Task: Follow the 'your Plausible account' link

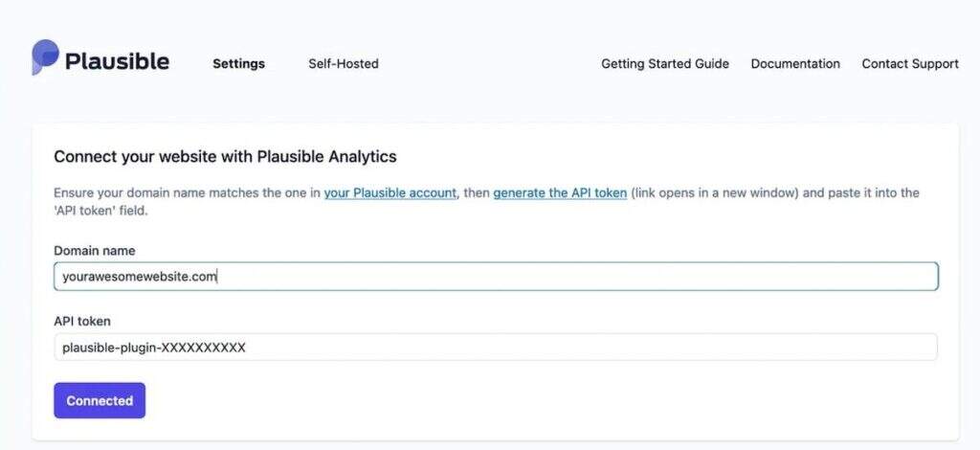Action: [390, 193]
